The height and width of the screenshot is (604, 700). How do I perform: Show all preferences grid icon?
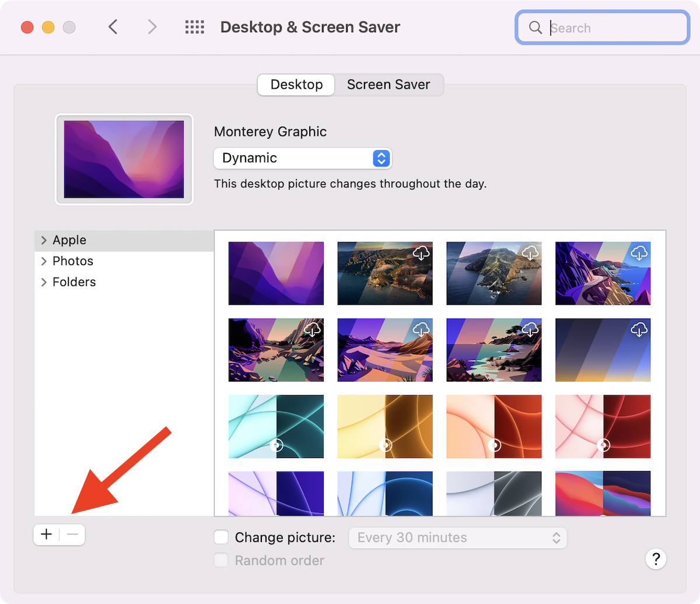(x=194, y=27)
